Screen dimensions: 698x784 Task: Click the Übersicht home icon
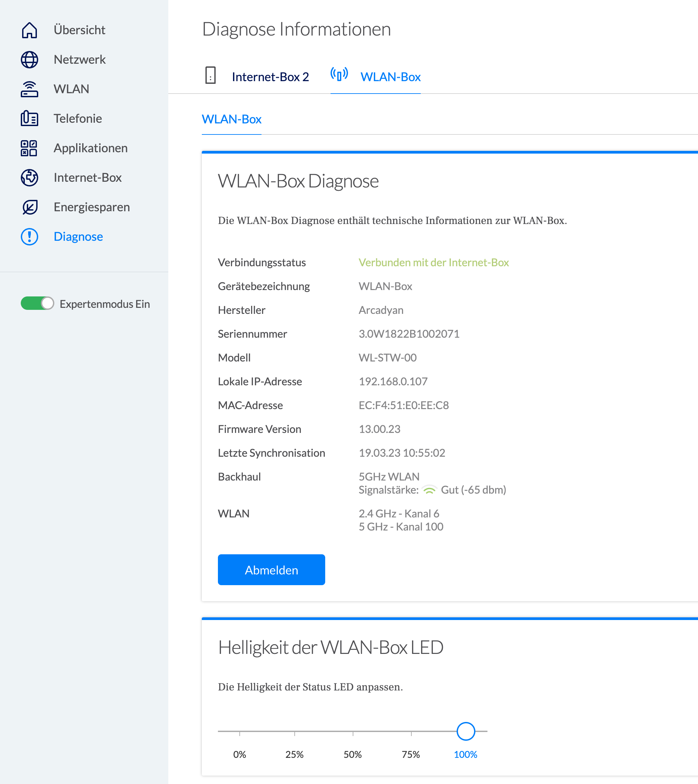pos(30,30)
